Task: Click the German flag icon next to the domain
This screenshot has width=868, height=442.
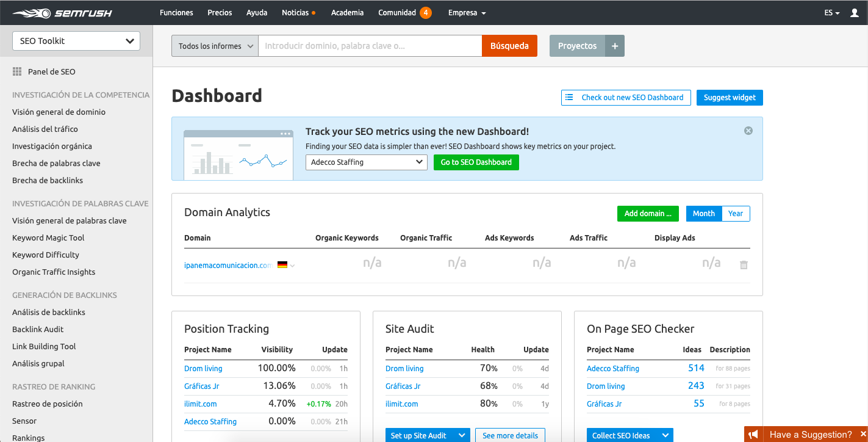Action: (x=282, y=264)
